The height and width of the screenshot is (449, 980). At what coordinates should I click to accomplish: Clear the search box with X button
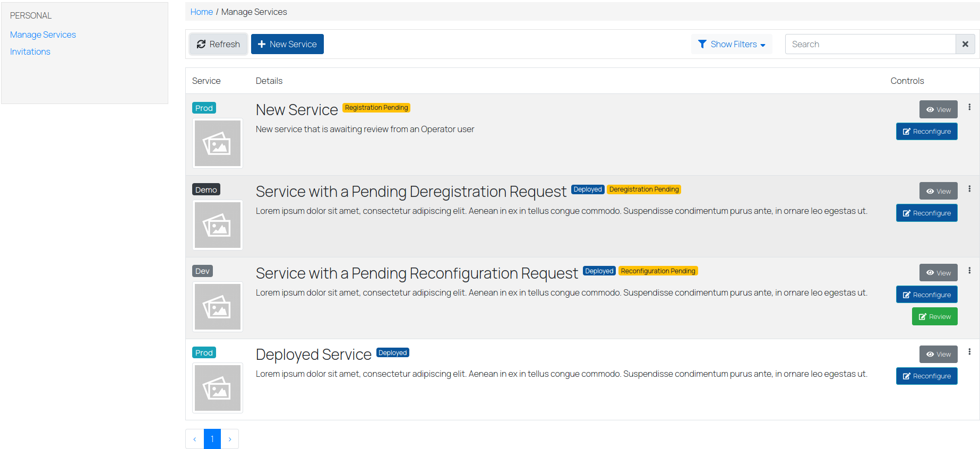(x=965, y=44)
